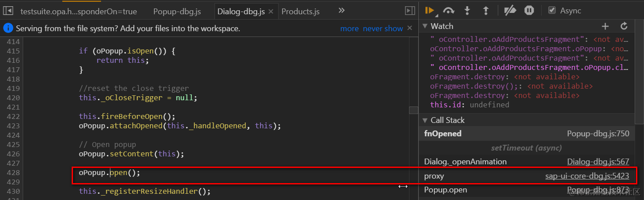The width and height of the screenshot is (644, 200).
Task: Click the '//reset the close trigger' comment
Action: 134,88
